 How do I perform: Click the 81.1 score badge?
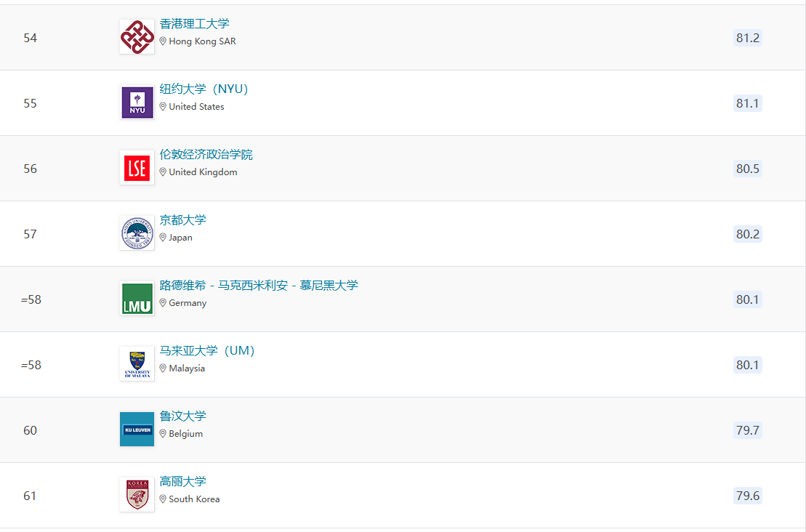(747, 102)
